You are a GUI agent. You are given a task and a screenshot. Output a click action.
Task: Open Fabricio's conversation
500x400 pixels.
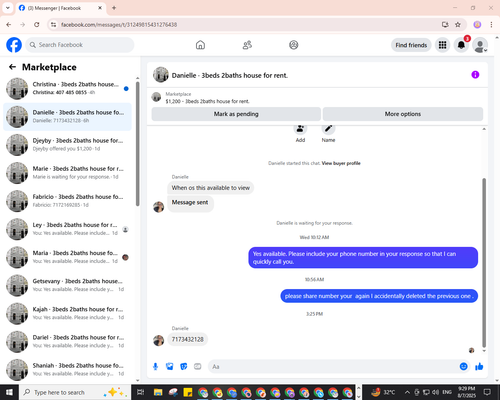coord(67,201)
